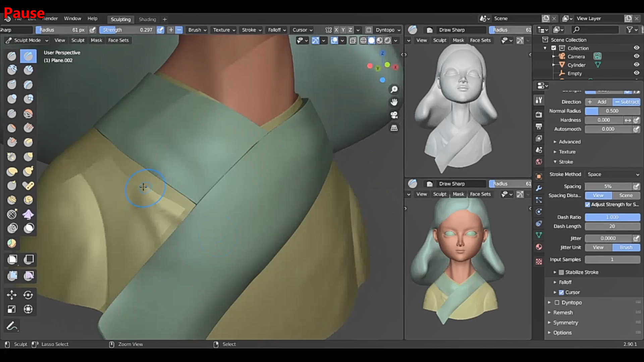
Task: Select the Move transform tool
Action: (x=12, y=295)
